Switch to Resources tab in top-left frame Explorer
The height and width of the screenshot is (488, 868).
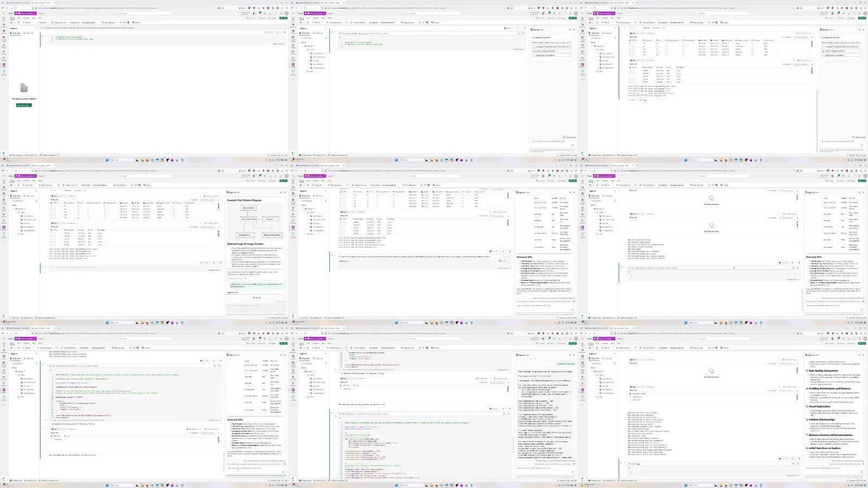[30, 33]
